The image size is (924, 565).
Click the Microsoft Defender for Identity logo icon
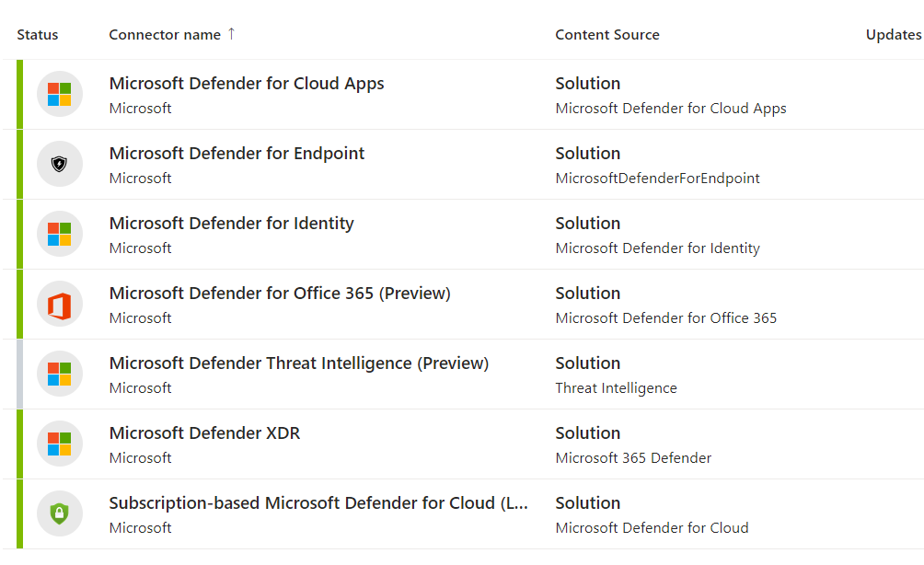[60, 234]
